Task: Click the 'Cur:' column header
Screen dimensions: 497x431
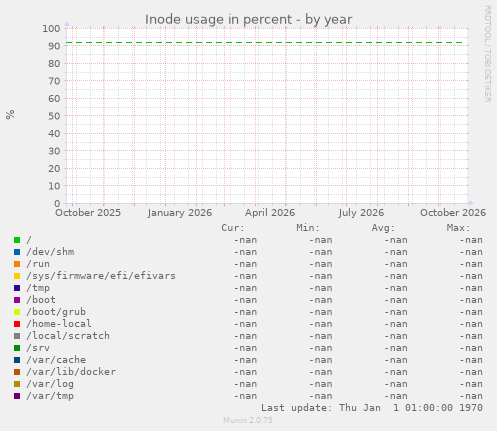Action: (x=233, y=228)
